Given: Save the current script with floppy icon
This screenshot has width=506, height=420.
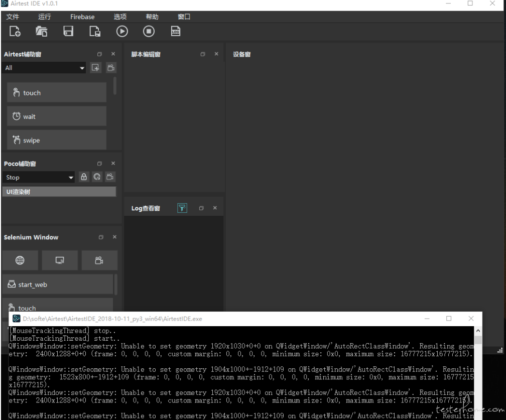Looking at the screenshot, I should click(68, 31).
